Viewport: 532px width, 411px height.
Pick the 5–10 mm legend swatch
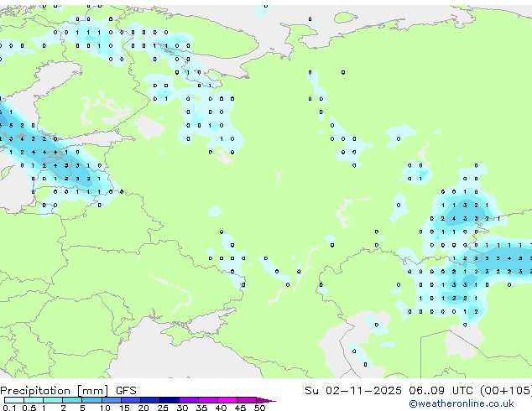pyautogui.click(x=91, y=400)
